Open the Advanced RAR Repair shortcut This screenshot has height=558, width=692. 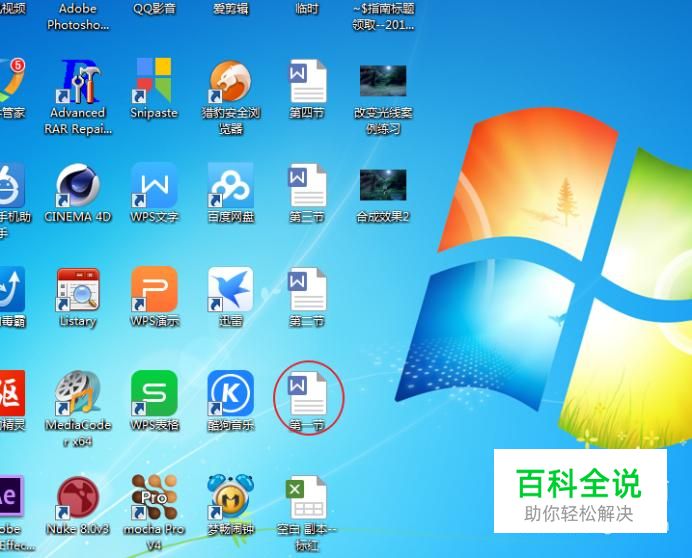(78, 82)
